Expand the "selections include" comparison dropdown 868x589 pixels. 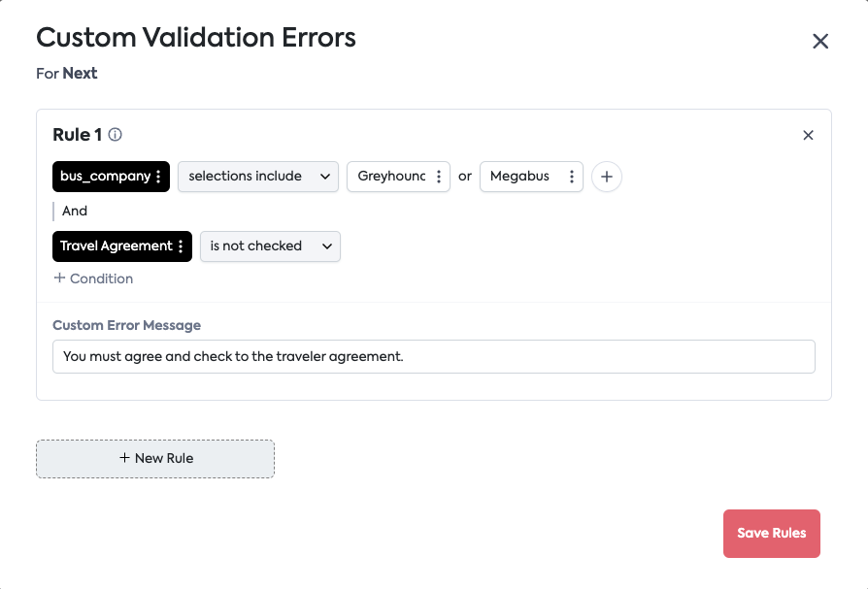point(257,177)
